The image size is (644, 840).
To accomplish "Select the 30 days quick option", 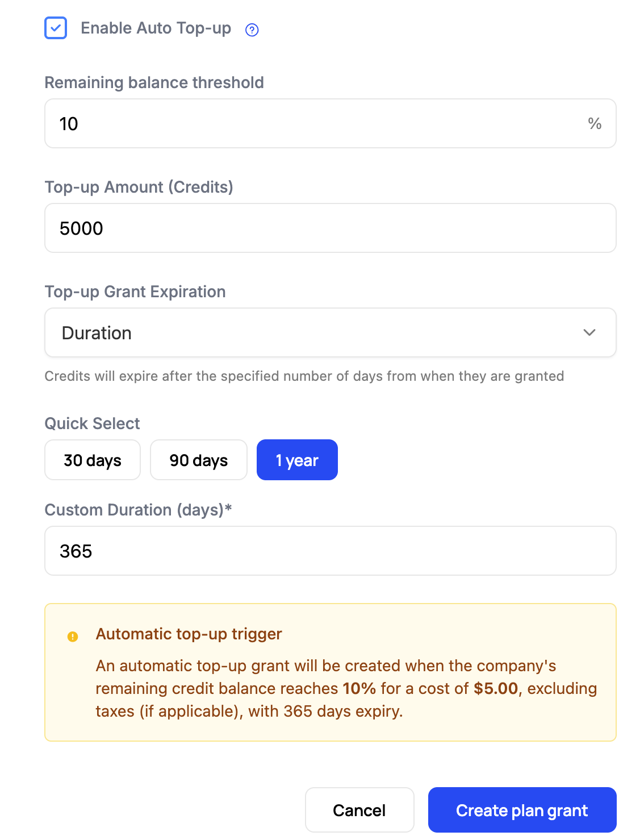I will (92, 460).
